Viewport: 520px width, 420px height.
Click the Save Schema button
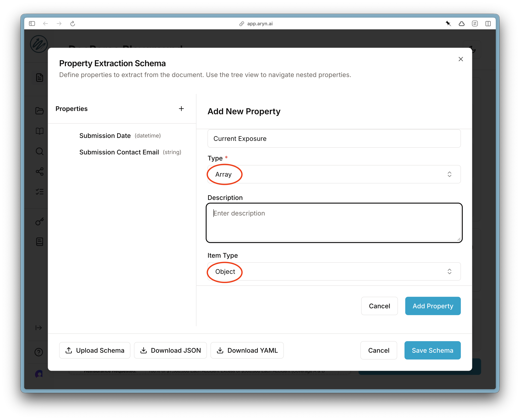point(432,350)
